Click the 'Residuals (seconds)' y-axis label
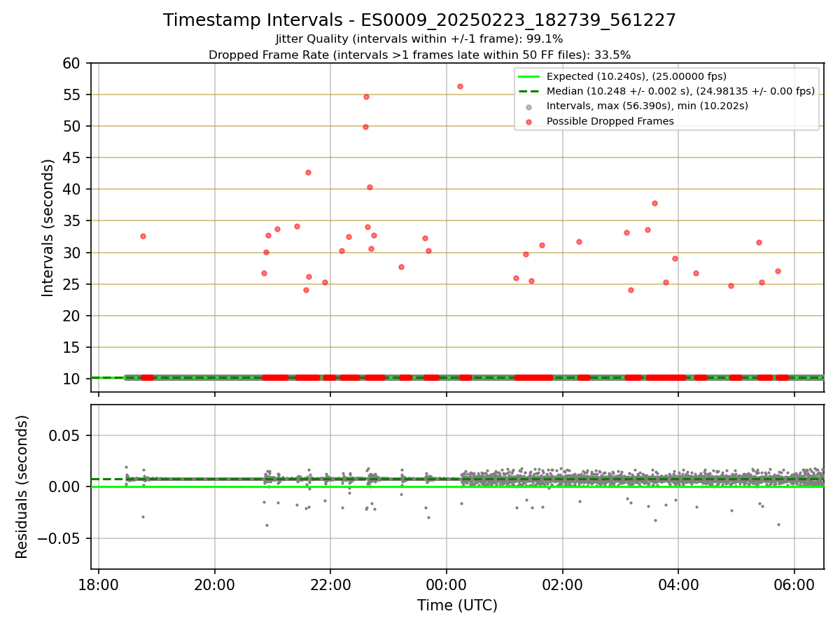 [x=22, y=486]
